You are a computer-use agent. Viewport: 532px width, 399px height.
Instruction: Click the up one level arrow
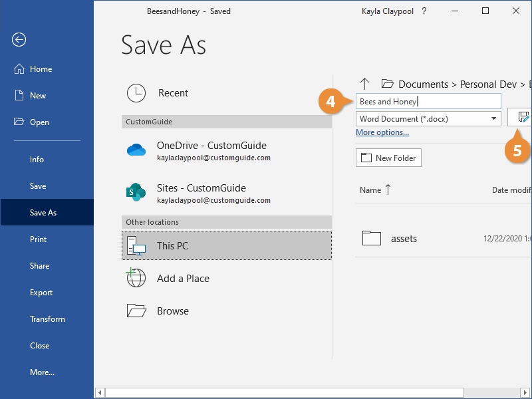(x=364, y=84)
